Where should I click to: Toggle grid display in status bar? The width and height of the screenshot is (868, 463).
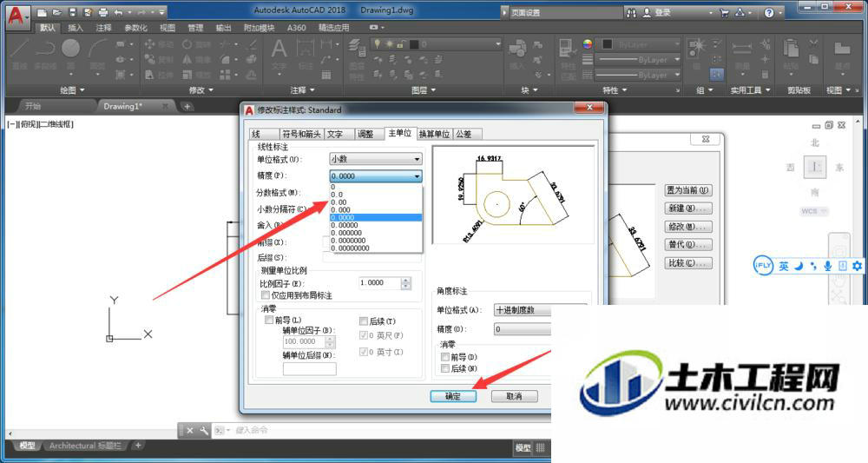click(541, 447)
